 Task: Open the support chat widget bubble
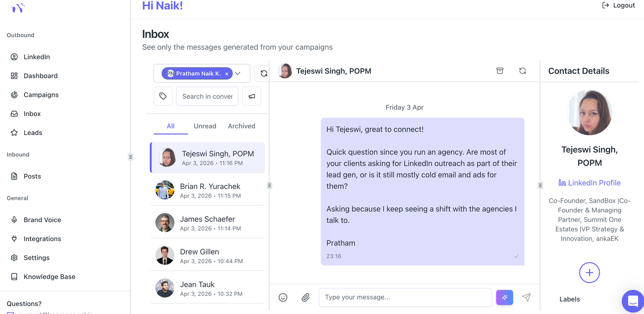(632, 301)
